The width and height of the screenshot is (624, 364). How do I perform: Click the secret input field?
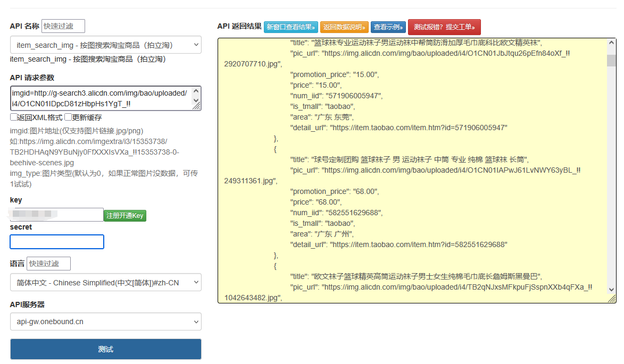pos(57,242)
